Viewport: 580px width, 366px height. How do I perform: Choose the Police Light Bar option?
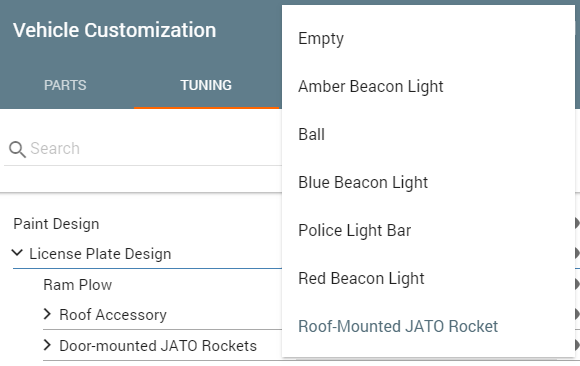[x=428, y=231]
